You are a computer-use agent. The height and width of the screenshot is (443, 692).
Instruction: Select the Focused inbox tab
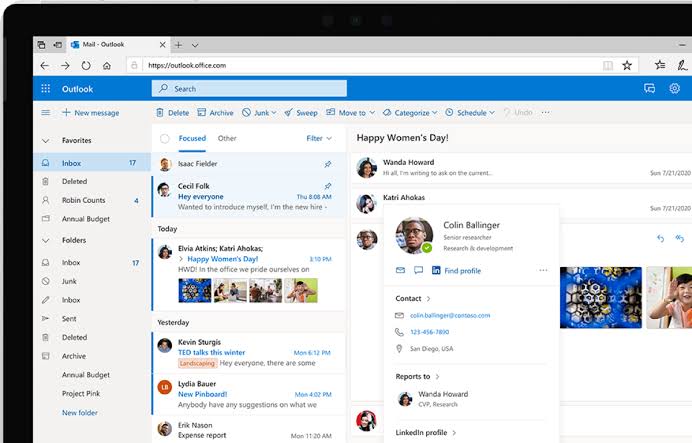pyautogui.click(x=192, y=139)
